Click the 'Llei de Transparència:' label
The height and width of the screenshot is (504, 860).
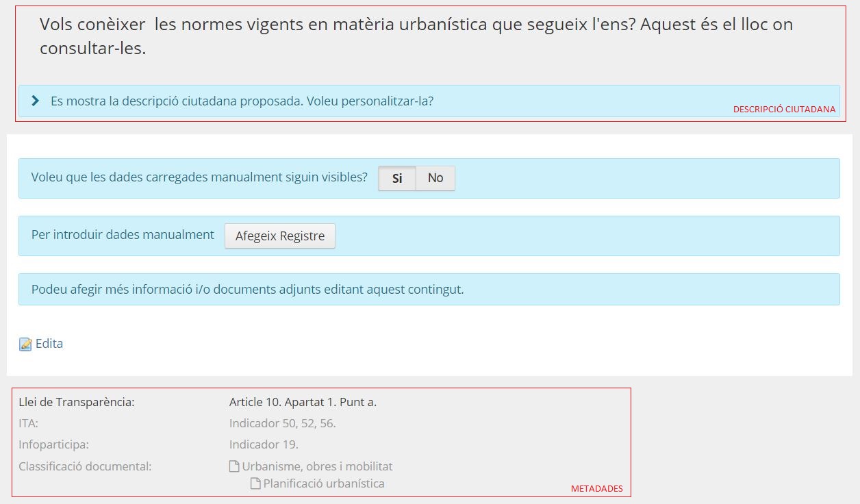[x=77, y=402]
